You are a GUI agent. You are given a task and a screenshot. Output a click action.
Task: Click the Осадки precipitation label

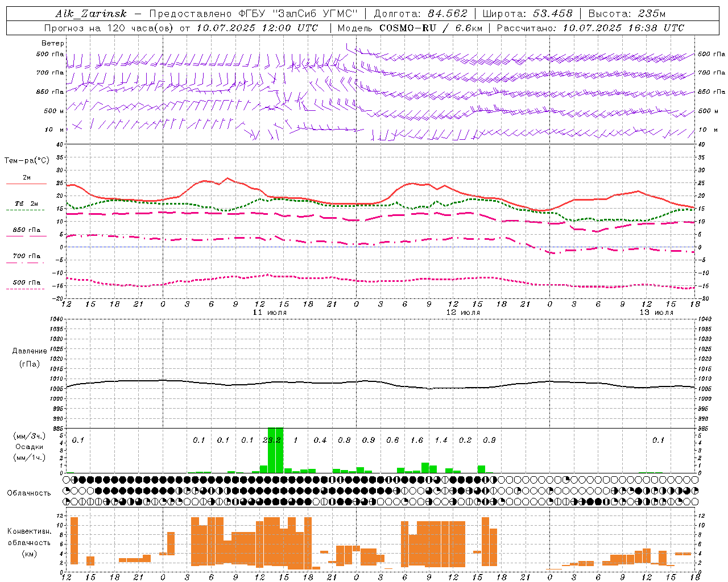pos(30,447)
